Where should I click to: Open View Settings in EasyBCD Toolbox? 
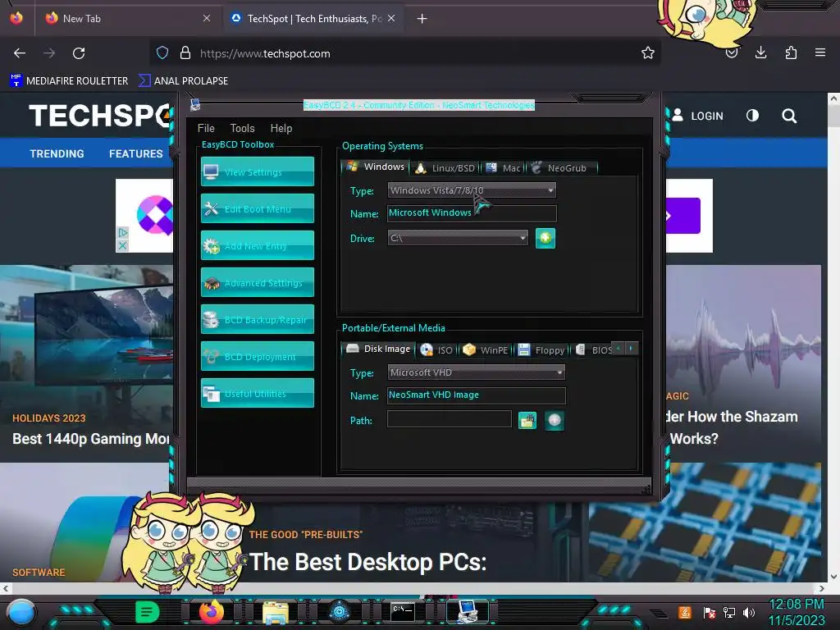pyautogui.click(x=257, y=171)
